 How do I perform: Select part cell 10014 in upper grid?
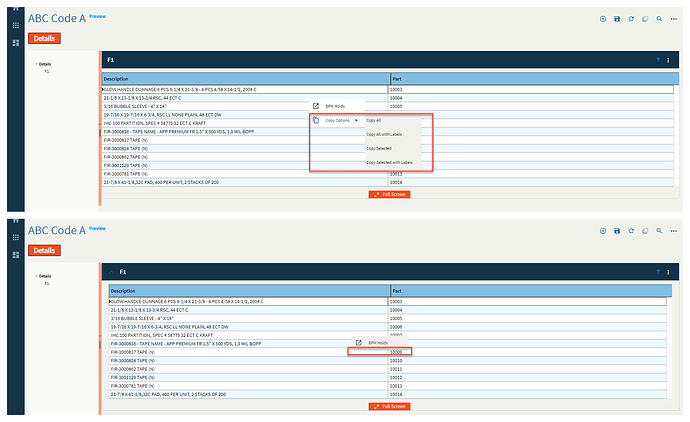pos(531,182)
